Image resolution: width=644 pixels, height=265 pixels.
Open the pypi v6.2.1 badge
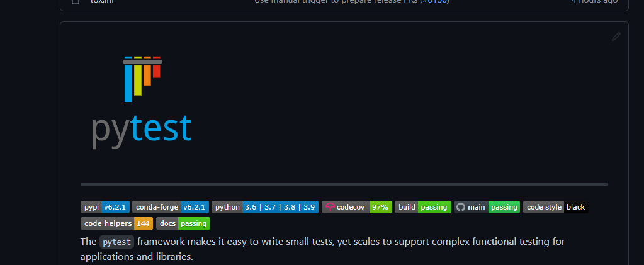pyautogui.click(x=105, y=207)
